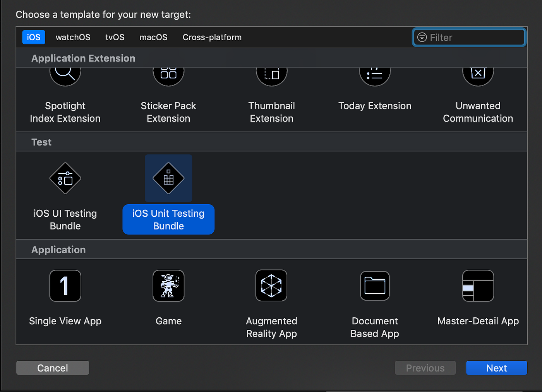Select the tvOS platform tab
This screenshot has width=542, height=392.
[115, 37]
